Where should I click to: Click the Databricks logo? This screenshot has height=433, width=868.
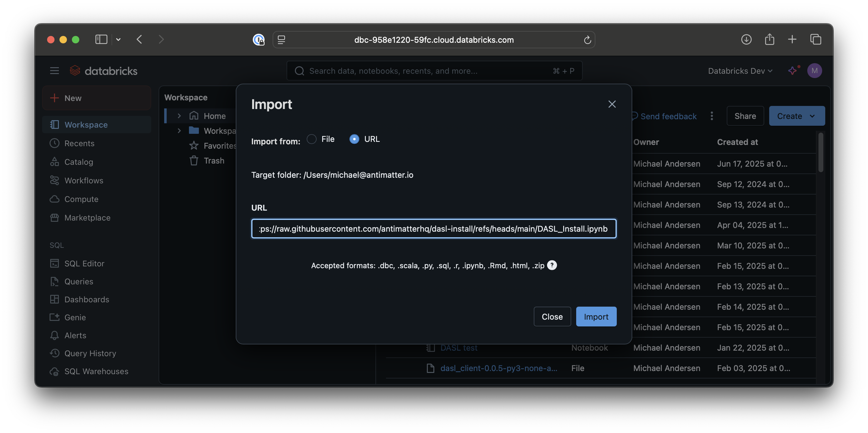tap(103, 71)
